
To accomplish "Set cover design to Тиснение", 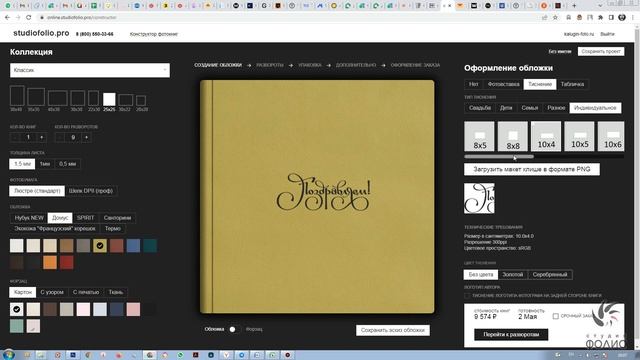I will [x=540, y=84].
